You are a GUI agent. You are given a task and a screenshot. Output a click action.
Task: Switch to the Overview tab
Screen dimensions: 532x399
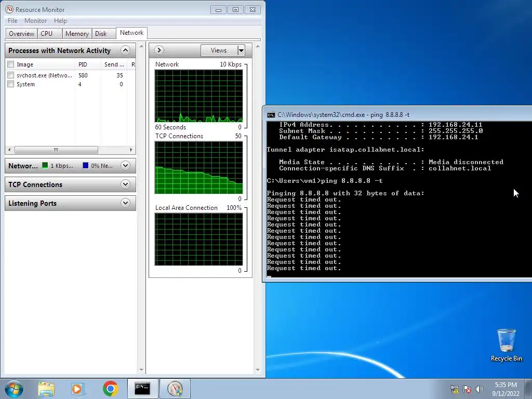21,34
